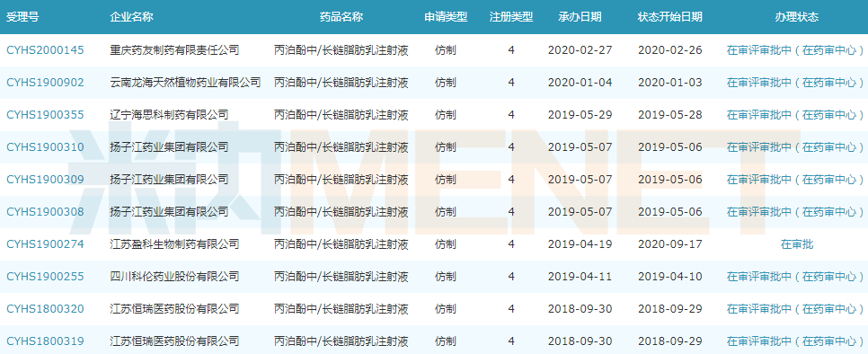
Task: Open acceptance number CYHS2000145 link
Action: pos(46,50)
